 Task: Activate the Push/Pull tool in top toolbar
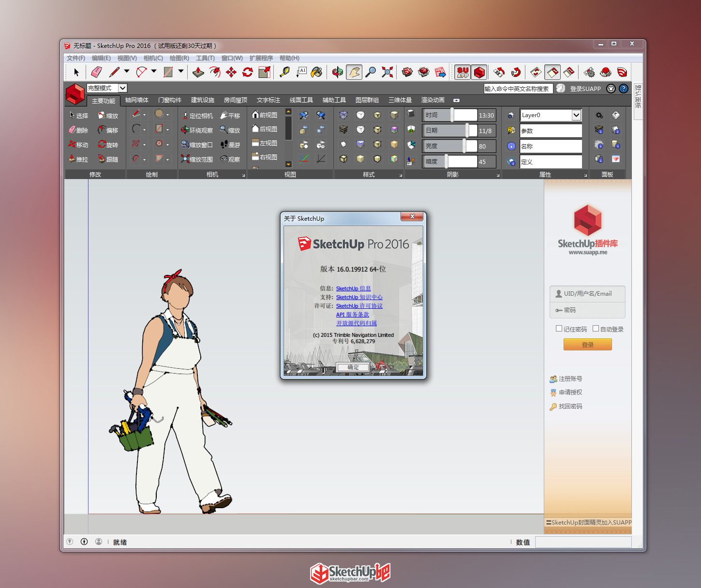coord(198,72)
